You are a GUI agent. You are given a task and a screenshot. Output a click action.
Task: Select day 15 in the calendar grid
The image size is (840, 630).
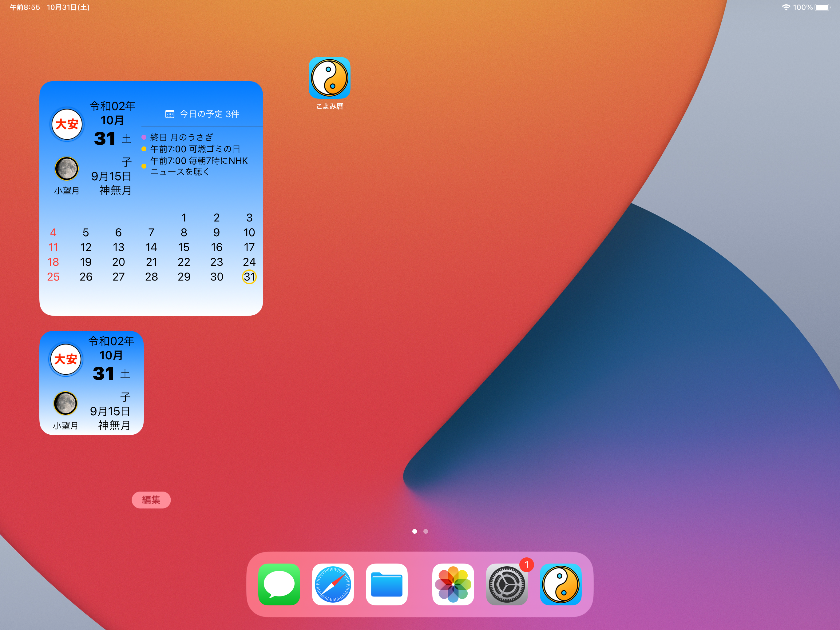[x=184, y=247]
